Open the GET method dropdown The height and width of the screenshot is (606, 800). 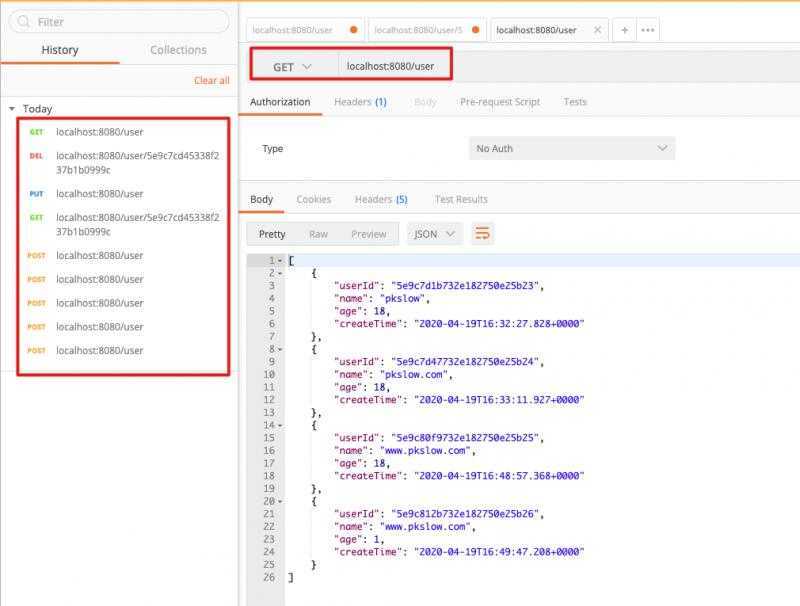[x=292, y=67]
